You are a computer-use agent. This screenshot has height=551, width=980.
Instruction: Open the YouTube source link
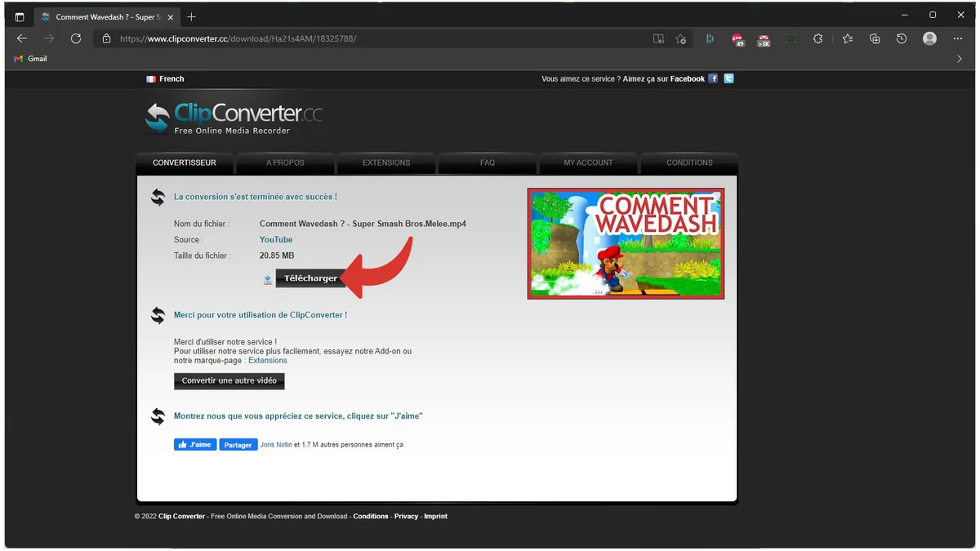point(276,240)
